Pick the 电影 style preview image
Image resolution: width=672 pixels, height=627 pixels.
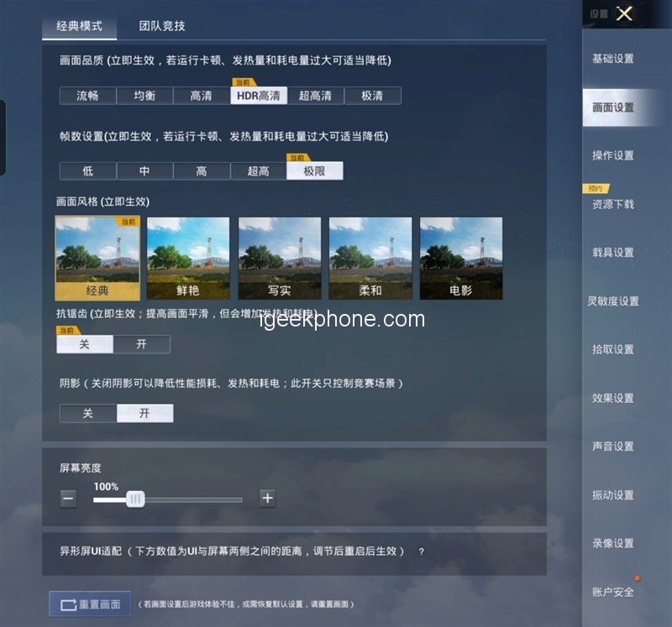coord(461,259)
